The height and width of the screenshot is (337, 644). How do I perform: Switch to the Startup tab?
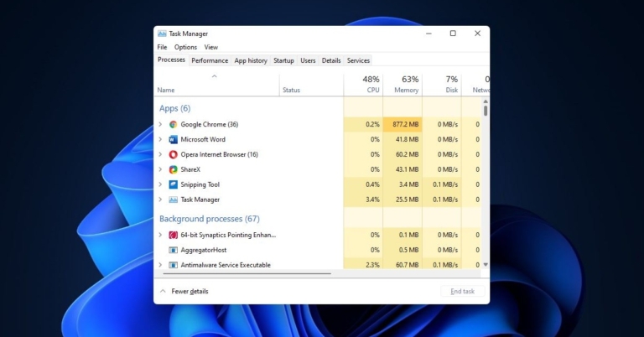[283, 60]
